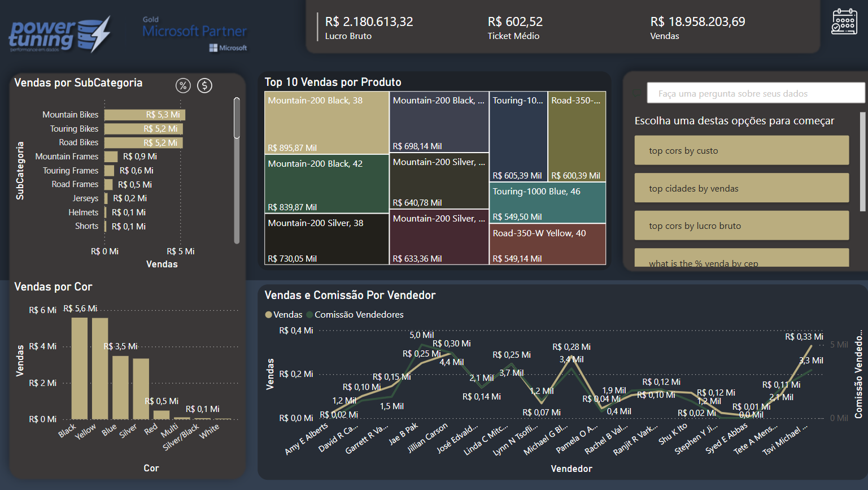This screenshot has height=490, width=868.
Task: Click the dollar sign value icon
Action: click(x=204, y=85)
